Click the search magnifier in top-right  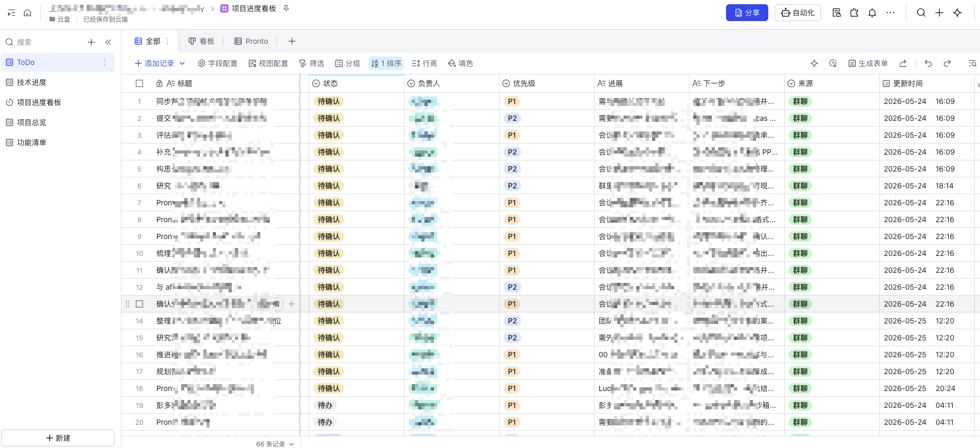pos(921,13)
